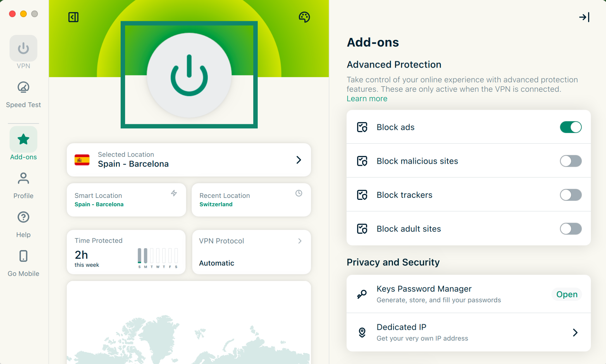Follow the Learn more link
Viewport: 606px width, 364px height.
pyautogui.click(x=367, y=99)
